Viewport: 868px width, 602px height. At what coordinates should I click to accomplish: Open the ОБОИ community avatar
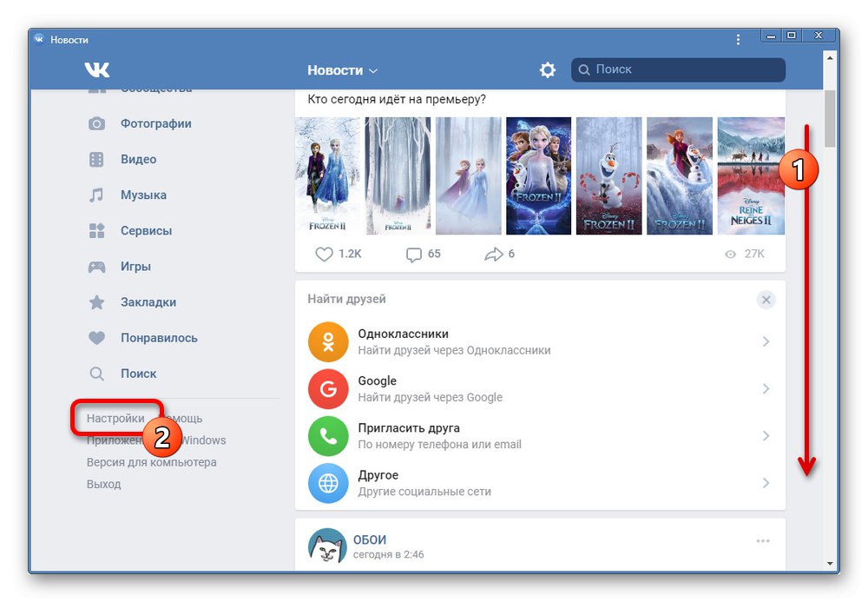(328, 546)
